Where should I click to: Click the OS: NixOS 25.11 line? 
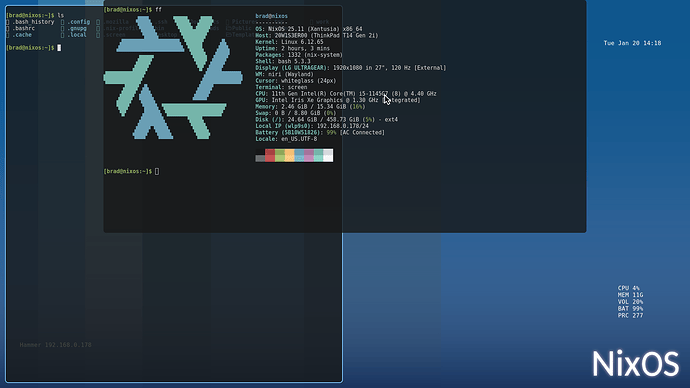pos(309,29)
